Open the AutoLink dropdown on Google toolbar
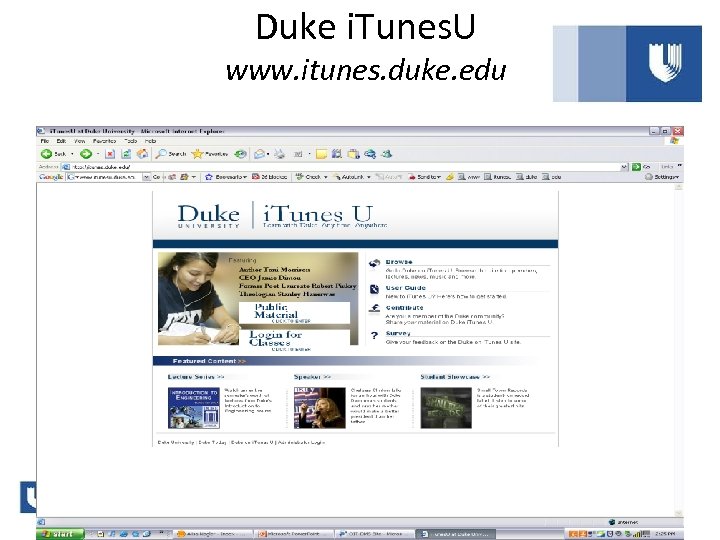Screen dimensions: 720x540 point(352,177)
